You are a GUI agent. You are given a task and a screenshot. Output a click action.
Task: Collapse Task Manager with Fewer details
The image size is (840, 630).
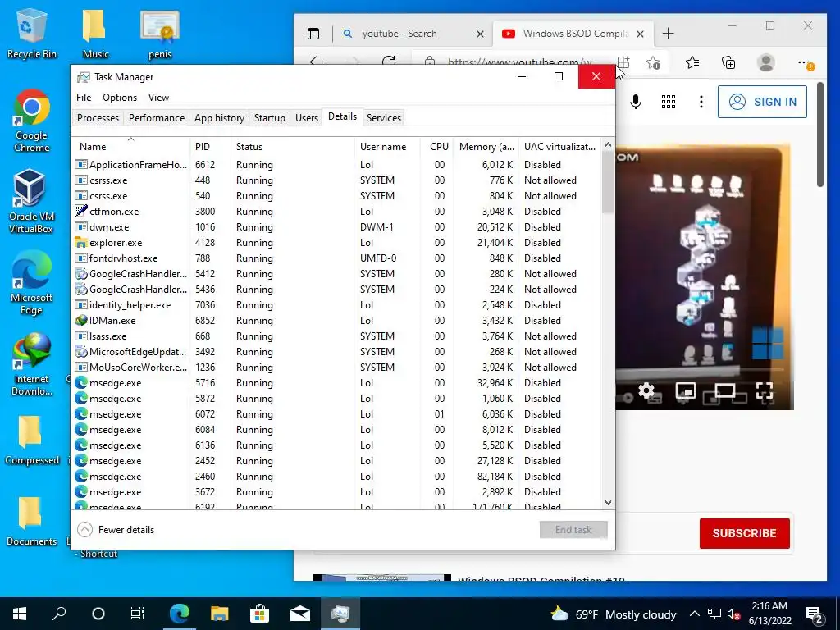[x=116, y=530]
